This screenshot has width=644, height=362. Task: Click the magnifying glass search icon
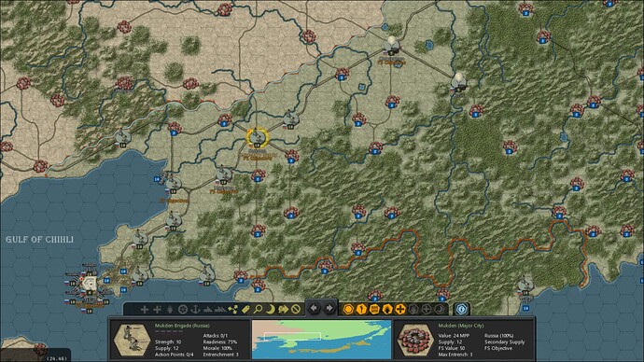[258, 309]
